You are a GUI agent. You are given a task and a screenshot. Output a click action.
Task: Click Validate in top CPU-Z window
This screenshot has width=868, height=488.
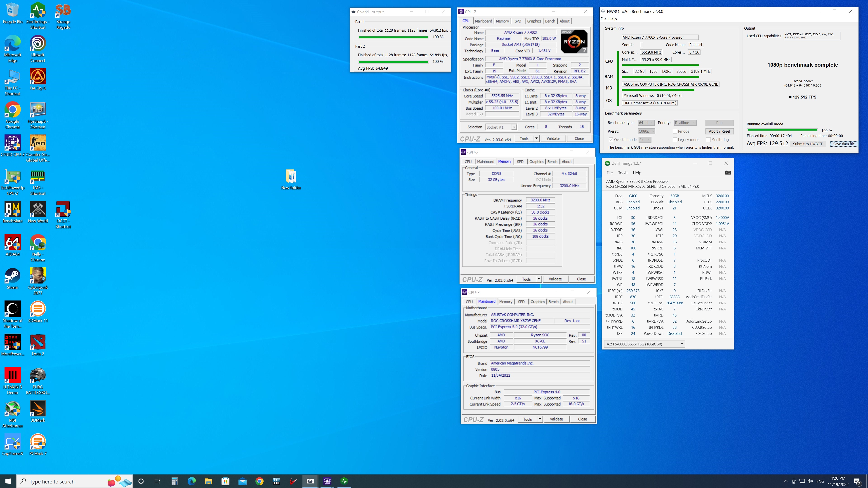coord(553,138)
